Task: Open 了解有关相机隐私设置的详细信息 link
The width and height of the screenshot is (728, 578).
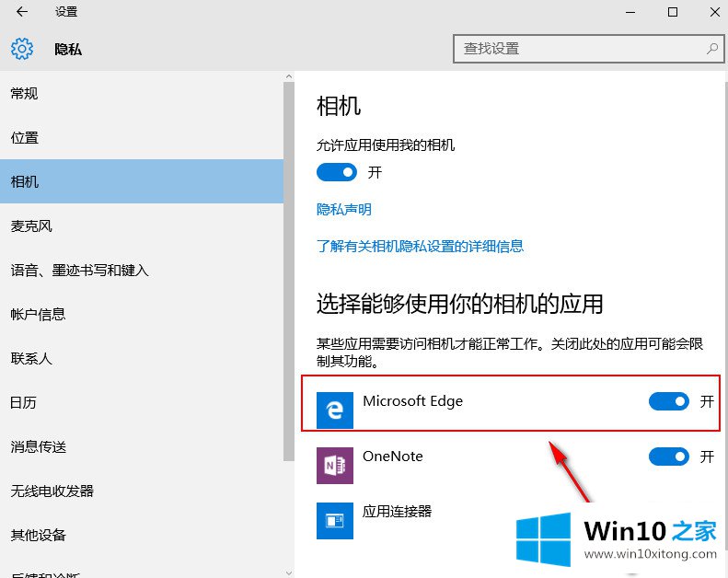Action: coord(421,246)
